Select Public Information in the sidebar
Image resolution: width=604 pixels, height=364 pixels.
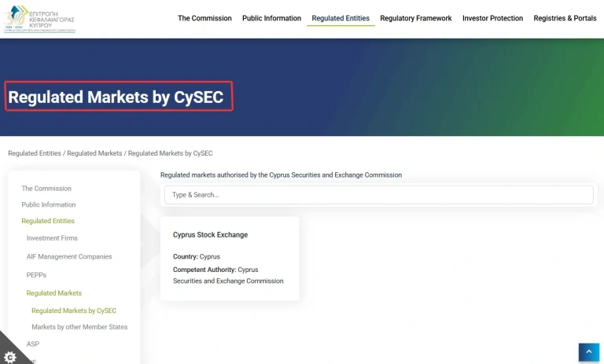click(x=49, y=204)
